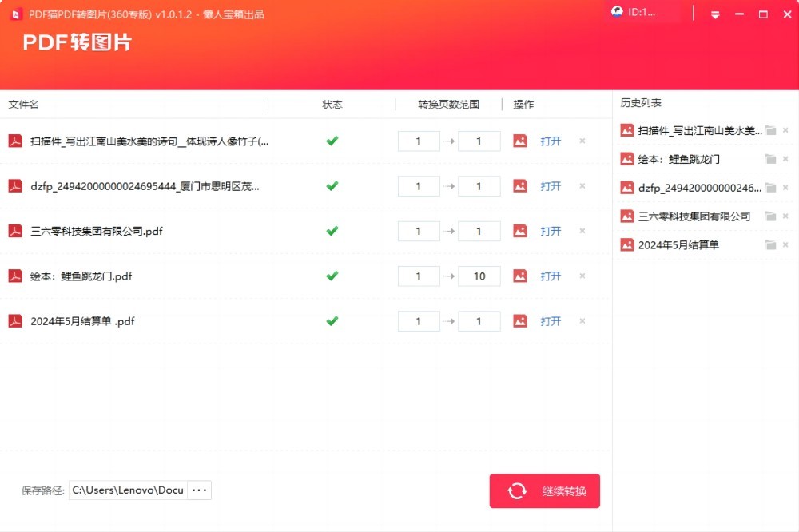799x532 pixels.
Task: Click start page field for 2024年5月结算单 .pdf
Action: tap(419, 321)
